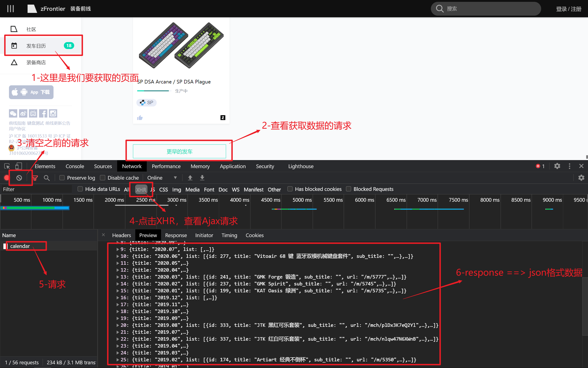Expand entry 10 titled 2020.06
Screen dimensions: 588x368
tap(118, 256)
